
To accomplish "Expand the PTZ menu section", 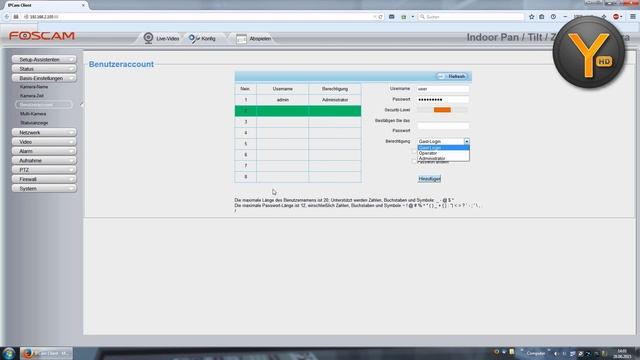I will (44, 170).
